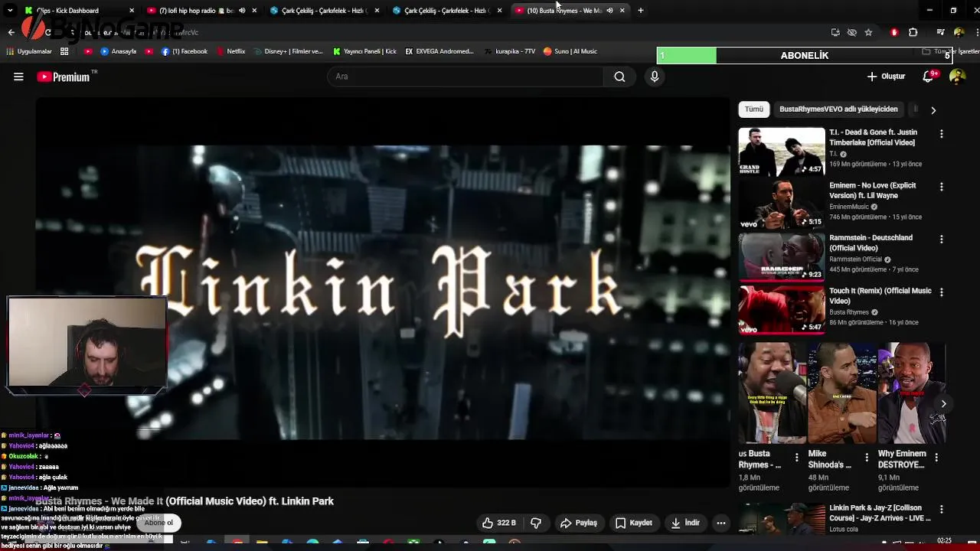
Task: Mute the Busta Rhymes tab audio
Action: point(609,11)
